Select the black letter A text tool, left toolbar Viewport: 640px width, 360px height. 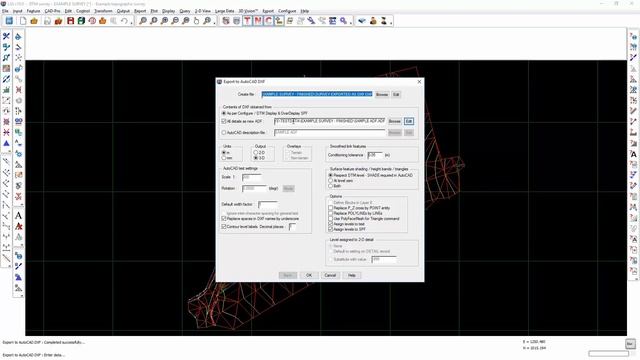[18, 216]
